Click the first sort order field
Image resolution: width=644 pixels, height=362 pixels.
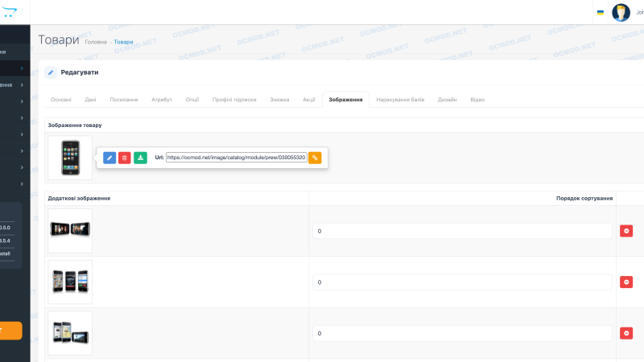(x=462, y=231)
